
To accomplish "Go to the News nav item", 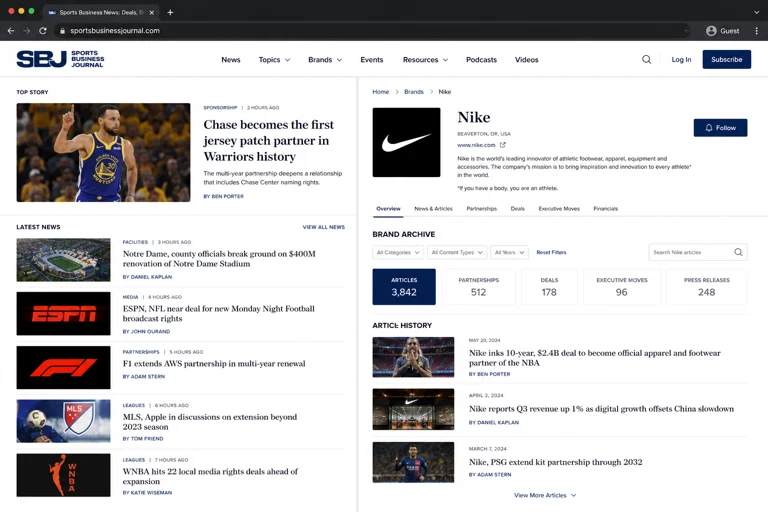I will (231, 60).
